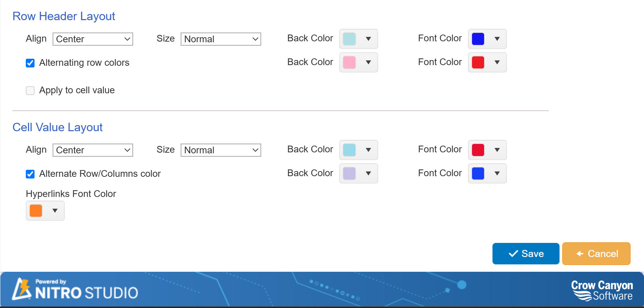Disable Alternating row colors checkbox
The image size is (644, 308).
[30, 63]
